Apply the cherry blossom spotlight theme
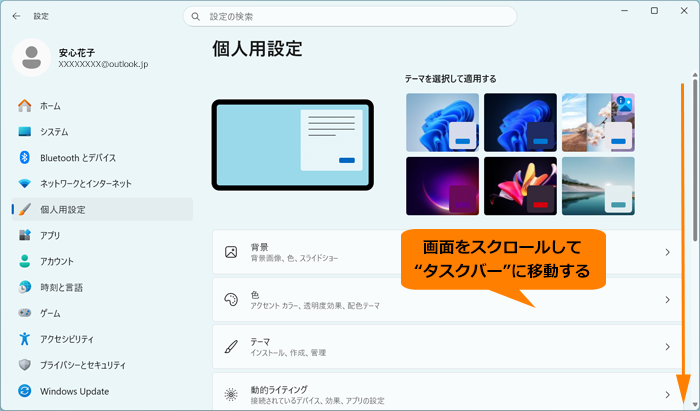The width and height of the screenshot is (700, 411). [598, 122]
